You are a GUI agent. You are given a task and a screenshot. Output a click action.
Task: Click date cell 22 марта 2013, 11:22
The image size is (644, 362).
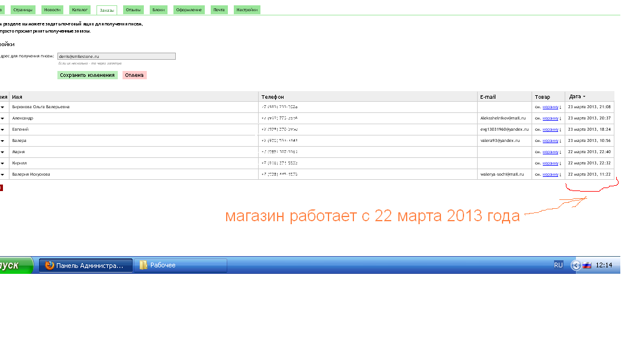coord(589,174)
